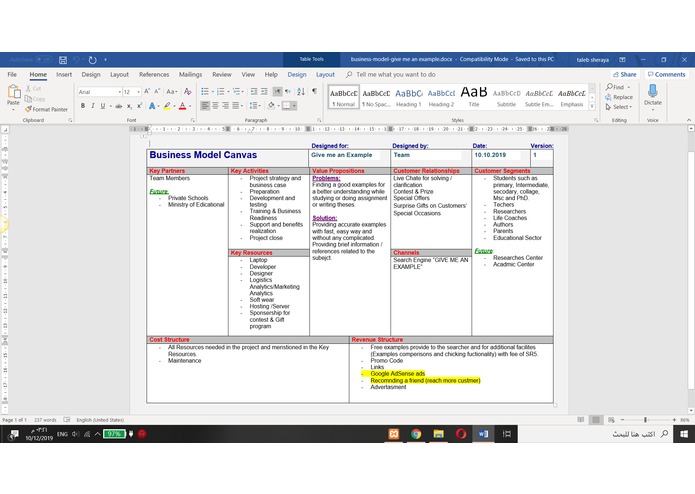This screenshot has height=494, width=695.
Task: Expand the Styles gallery More arrow
Action: coord(592,106)
